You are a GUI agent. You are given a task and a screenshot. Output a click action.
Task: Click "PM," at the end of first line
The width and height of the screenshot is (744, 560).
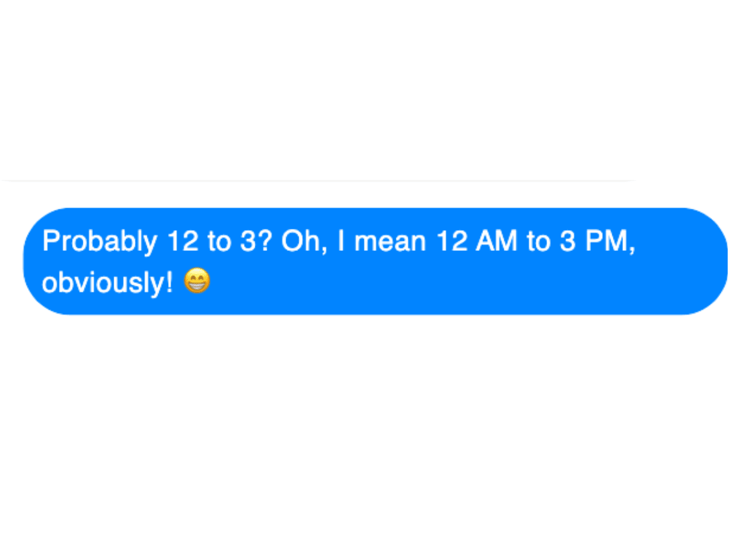pos(609,241)
